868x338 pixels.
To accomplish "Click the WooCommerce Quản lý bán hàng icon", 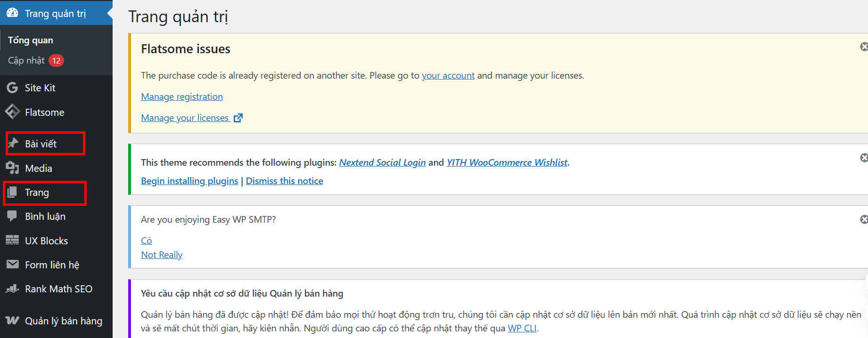I will pos(12,321).
